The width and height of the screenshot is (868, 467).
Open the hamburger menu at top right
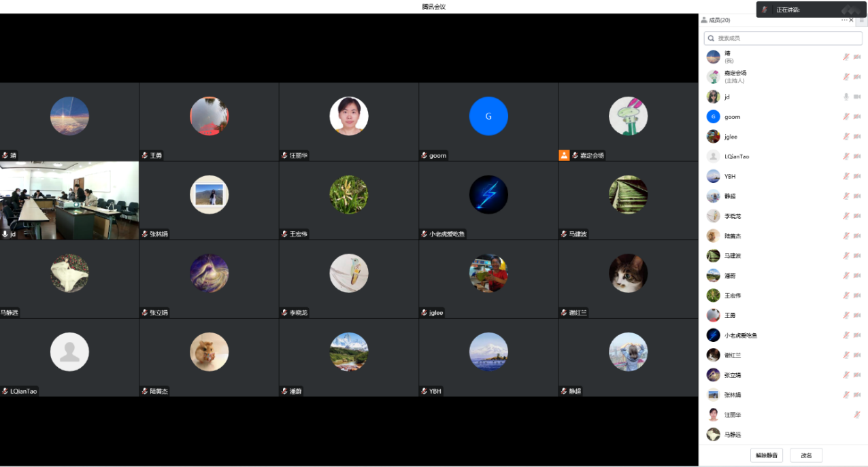click(861, 20)
